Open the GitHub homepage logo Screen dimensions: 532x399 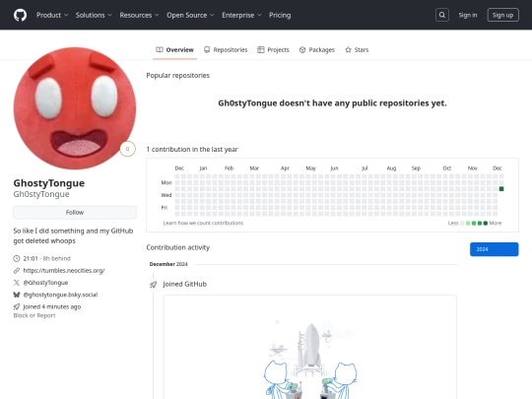point(20,15)
